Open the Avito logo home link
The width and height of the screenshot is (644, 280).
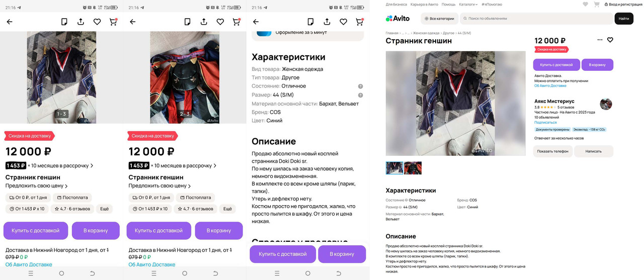[x=397, y=19]
